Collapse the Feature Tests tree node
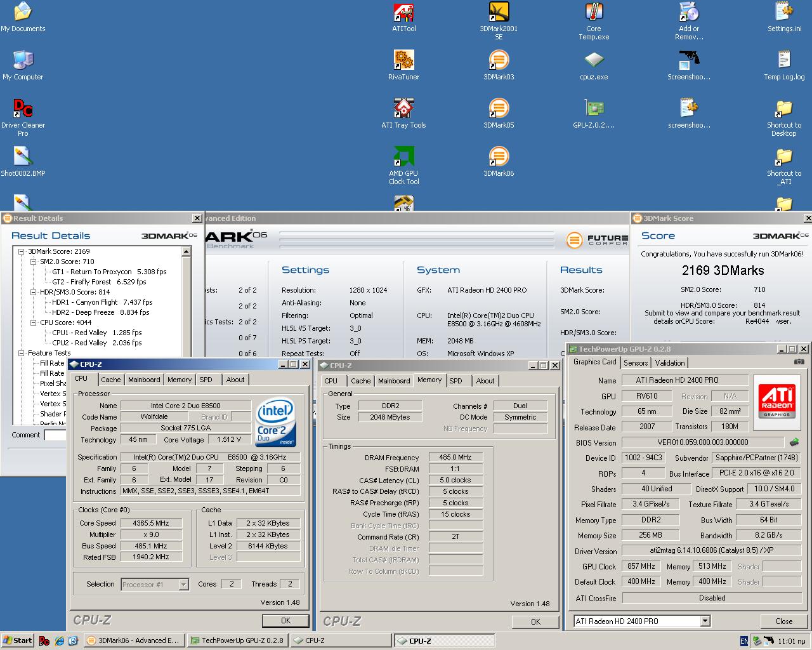The width and height of the screenshot is (812, 650). tap(23, 353)
